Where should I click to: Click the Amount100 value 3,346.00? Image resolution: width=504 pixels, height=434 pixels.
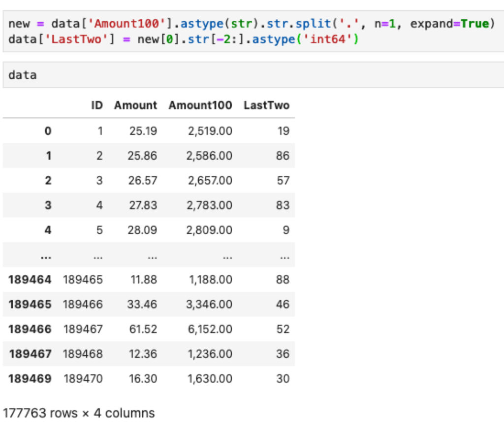click(x=209, y=304)
